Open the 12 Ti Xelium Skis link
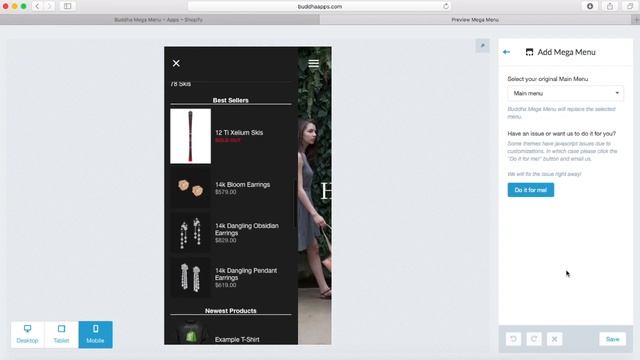The image size is (640, 360). 239,132
